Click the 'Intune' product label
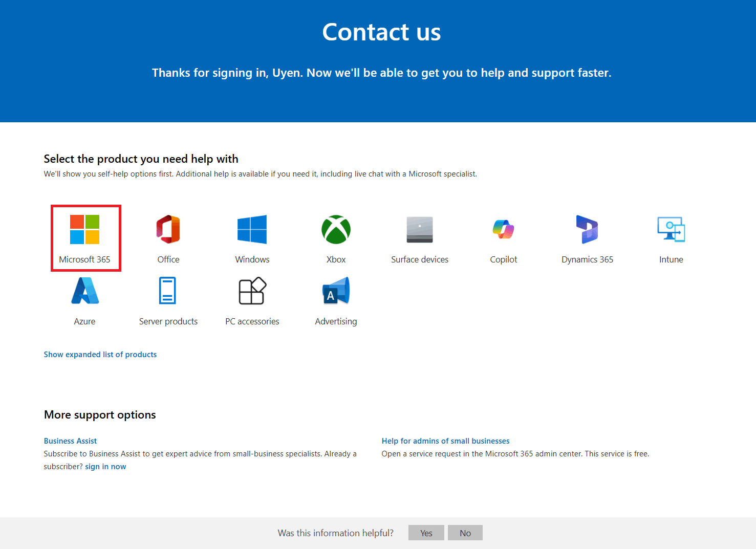This screenshot has height=549, width=756. [671, 259]
